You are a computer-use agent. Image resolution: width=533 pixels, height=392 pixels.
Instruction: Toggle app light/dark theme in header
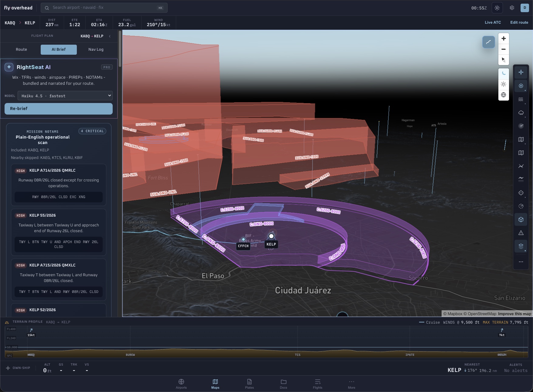point(497,8)
